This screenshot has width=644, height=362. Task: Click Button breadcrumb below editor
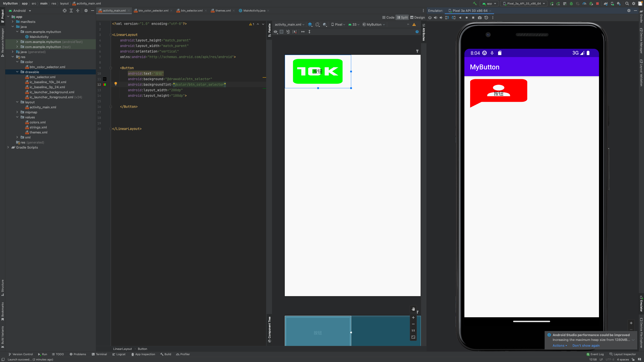pyautogui.click(x=142, y=349)
